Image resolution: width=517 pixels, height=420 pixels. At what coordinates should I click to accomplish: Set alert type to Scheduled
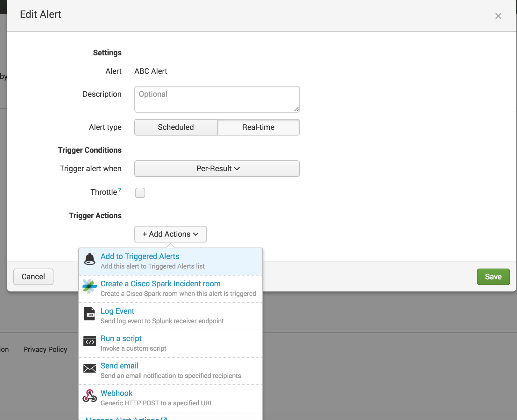pyautogui.click(x=176, y=127)
